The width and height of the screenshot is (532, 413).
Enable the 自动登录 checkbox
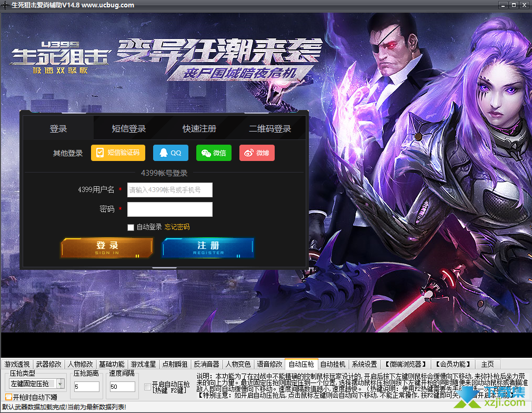click(x=131, y=227)
